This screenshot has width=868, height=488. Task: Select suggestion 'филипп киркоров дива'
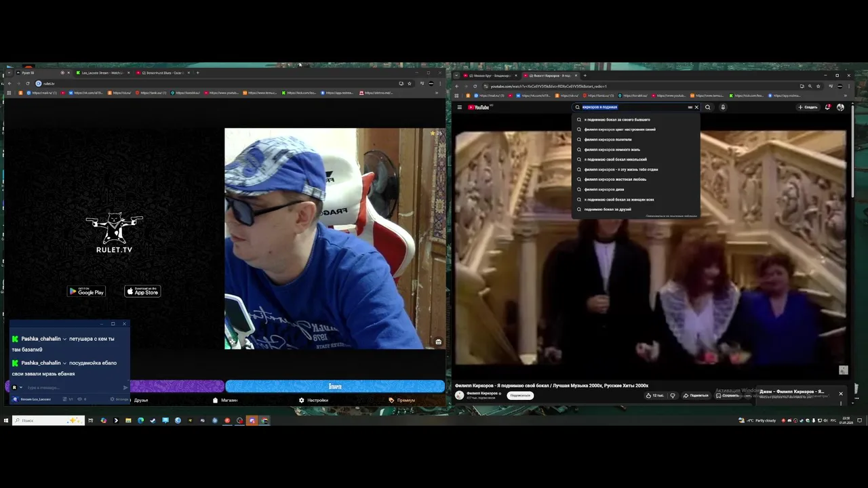pos(636,190)
